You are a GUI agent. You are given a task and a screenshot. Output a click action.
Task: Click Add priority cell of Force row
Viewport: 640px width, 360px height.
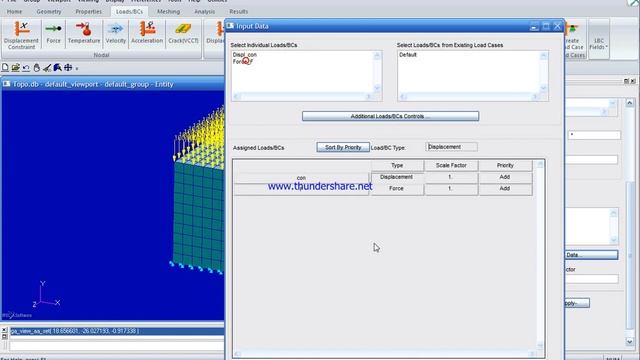tap(505, 189)
